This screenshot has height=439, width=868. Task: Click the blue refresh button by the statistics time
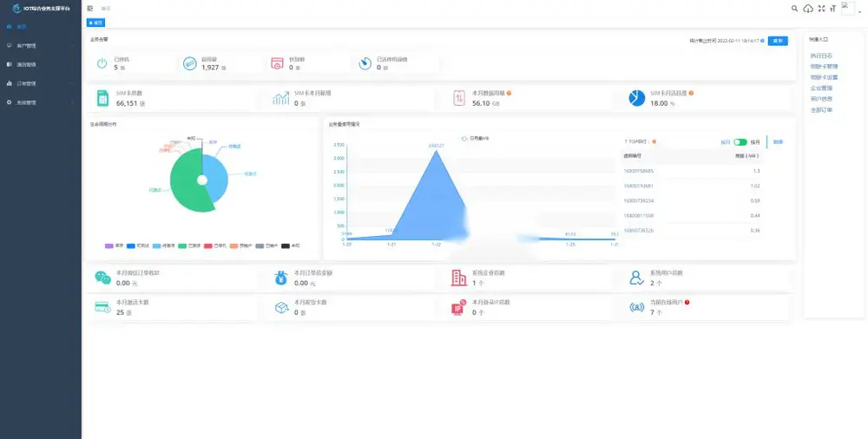[778, 41]
